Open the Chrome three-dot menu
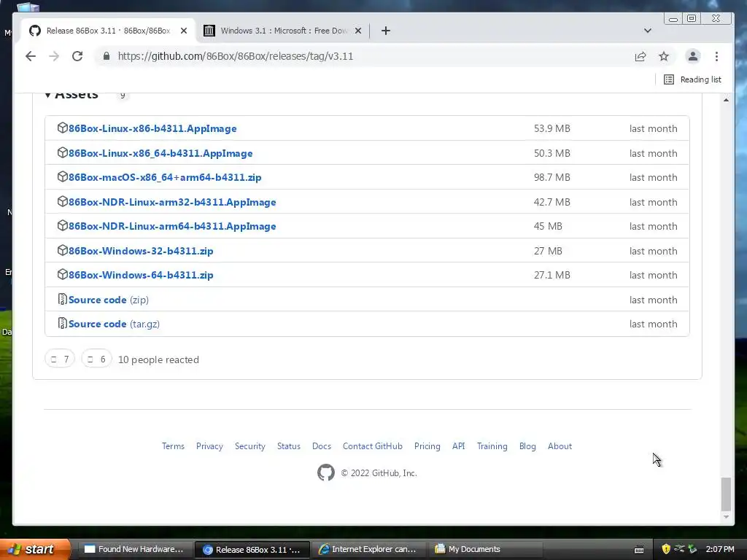 (x=716, y=56)
